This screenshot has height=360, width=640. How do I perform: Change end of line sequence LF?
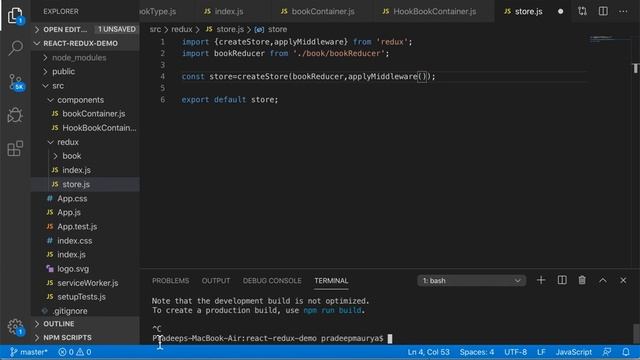tap(541, 352)
